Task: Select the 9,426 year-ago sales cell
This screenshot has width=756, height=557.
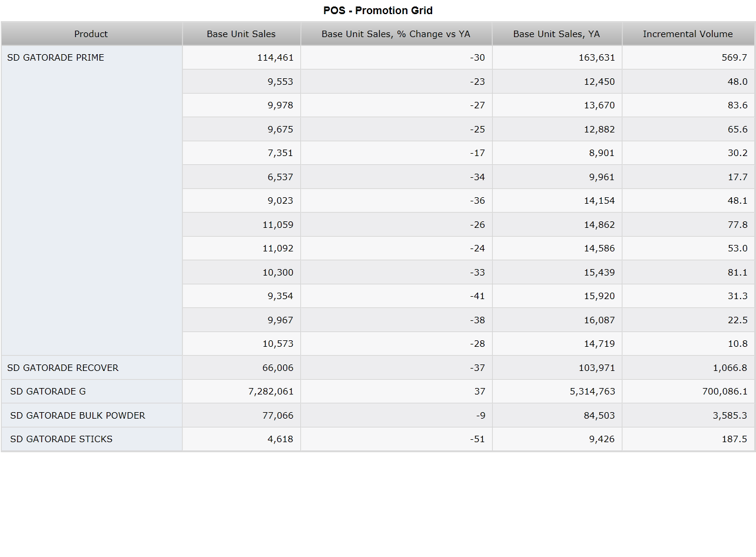Action: click(x=557, y=439)
